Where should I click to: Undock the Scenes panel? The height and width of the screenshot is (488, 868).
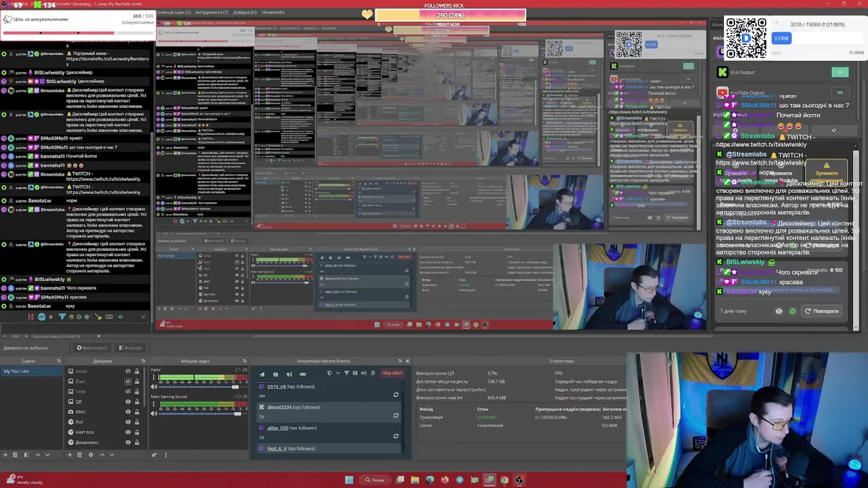58,361
